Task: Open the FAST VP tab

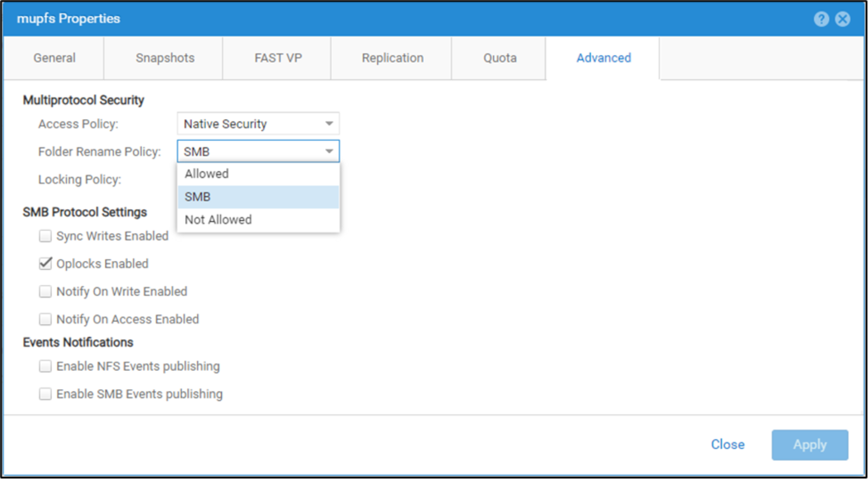Action: coord(278,58)
